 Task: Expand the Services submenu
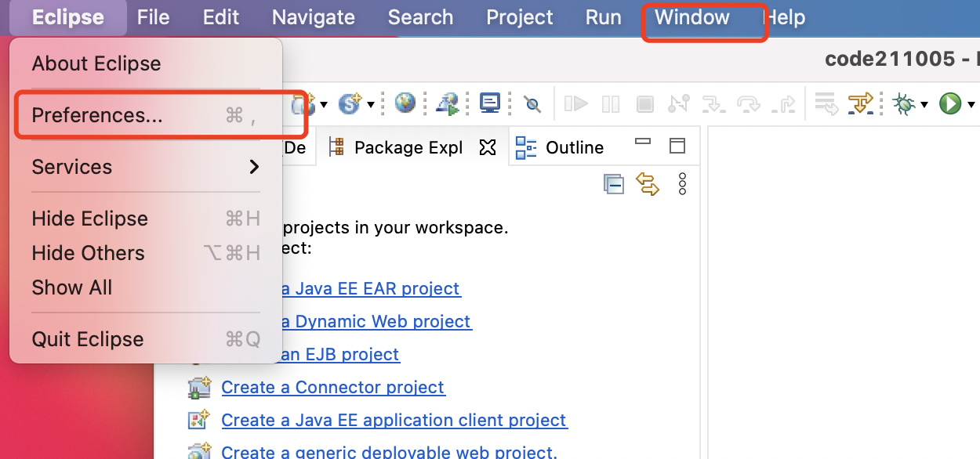[x=146, y=167]
